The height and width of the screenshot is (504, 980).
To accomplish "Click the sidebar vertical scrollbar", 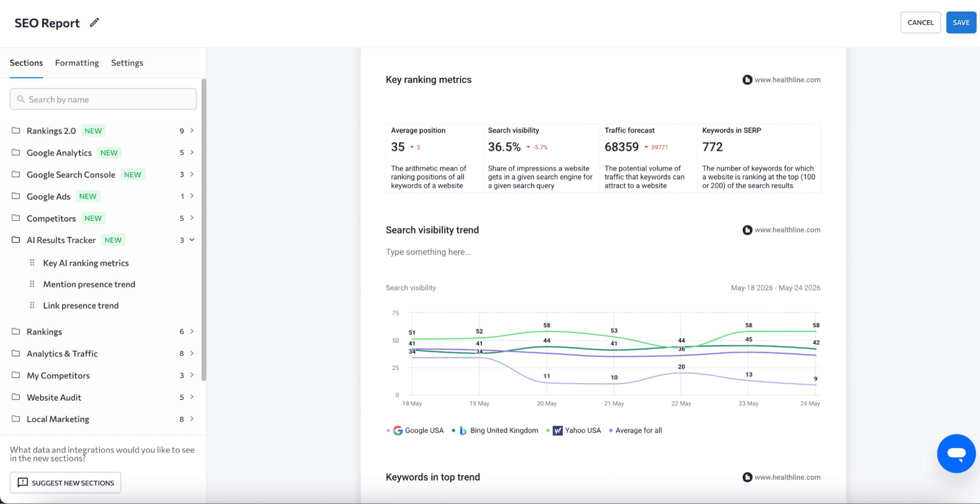I will [x=203, y=229].
